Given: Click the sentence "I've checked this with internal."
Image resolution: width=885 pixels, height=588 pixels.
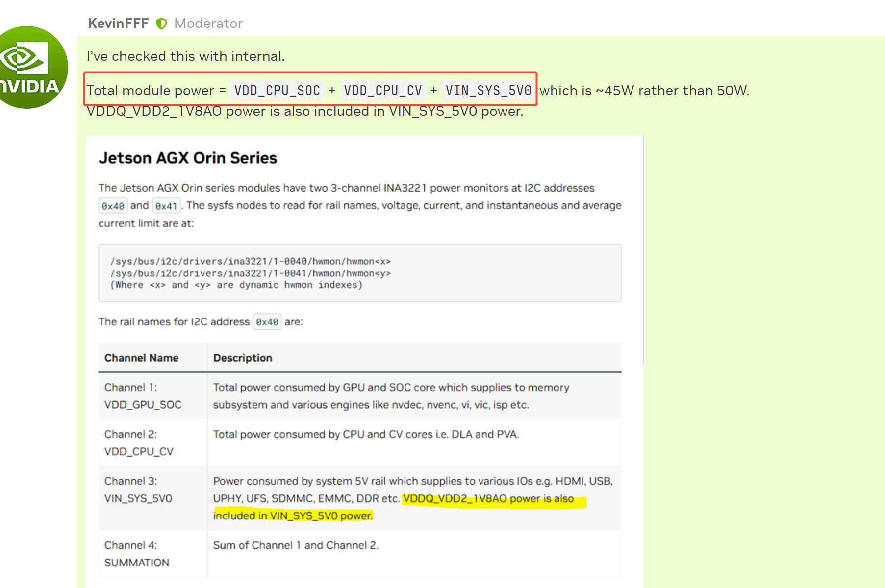Looking at the screenshot, I should (185, 56).
